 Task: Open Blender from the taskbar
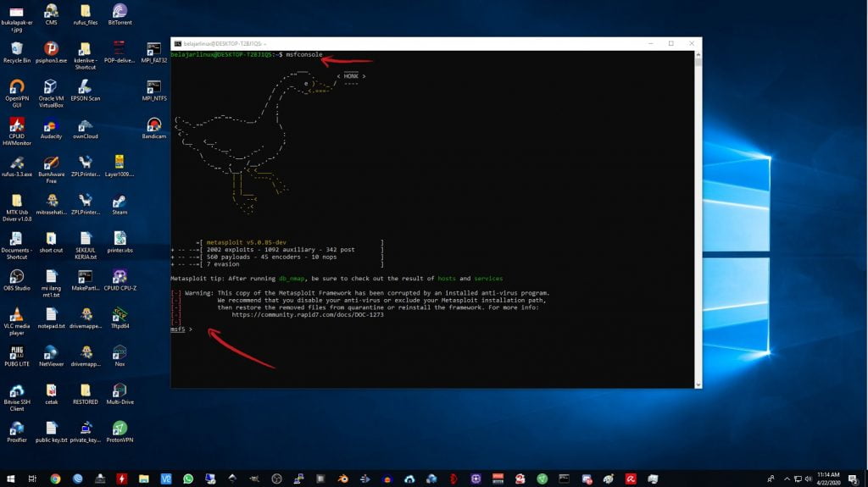(x=342, y=479)
